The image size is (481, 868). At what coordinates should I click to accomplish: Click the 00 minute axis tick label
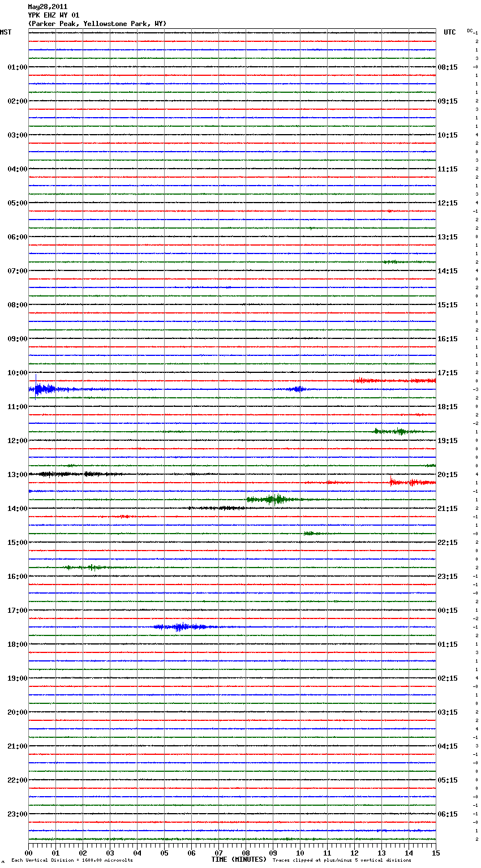[x=28, y=853]
